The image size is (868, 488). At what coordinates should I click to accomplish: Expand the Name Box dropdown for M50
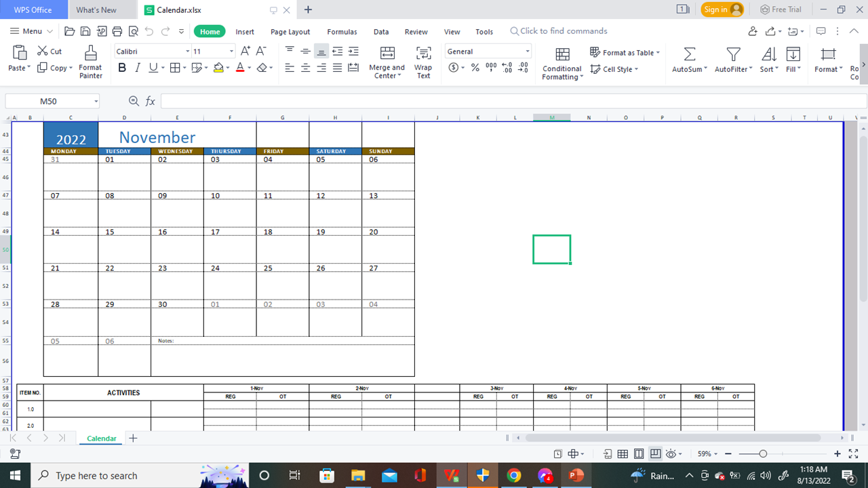point(96,102)
